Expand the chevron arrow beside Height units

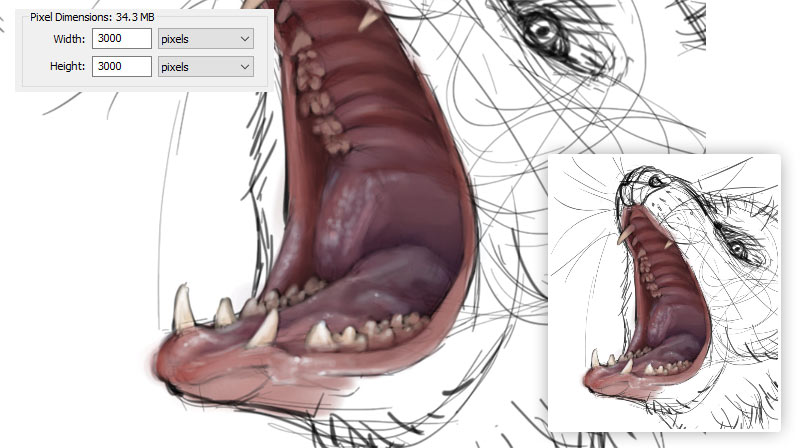(x=245, y=67)
